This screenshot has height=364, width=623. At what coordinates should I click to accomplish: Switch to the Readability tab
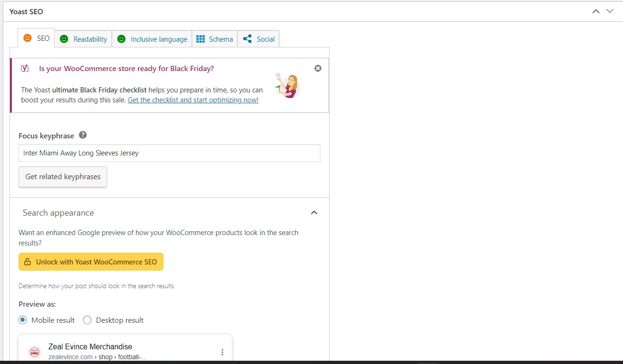coord(83,39)
